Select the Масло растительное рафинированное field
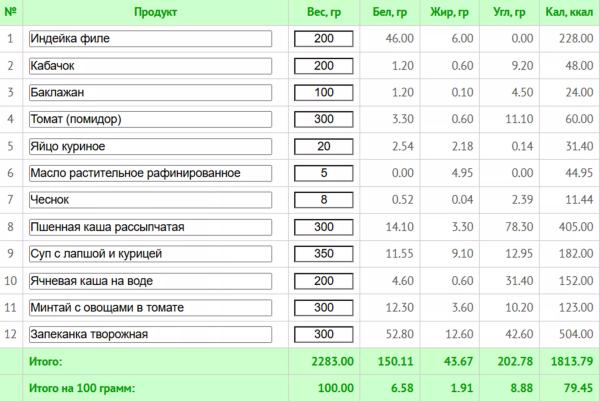This screenshot has height=401, width=600. pyautogui.click(x=148, y=173)
